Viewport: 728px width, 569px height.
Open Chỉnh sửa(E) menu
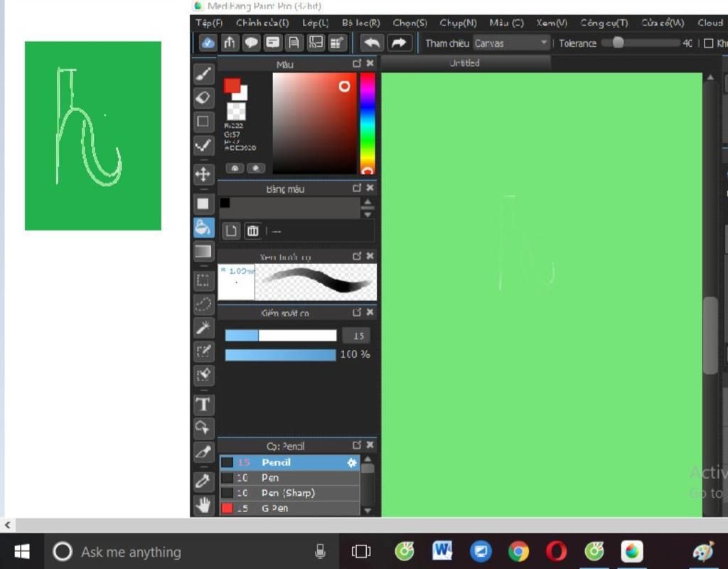(262, 23)
